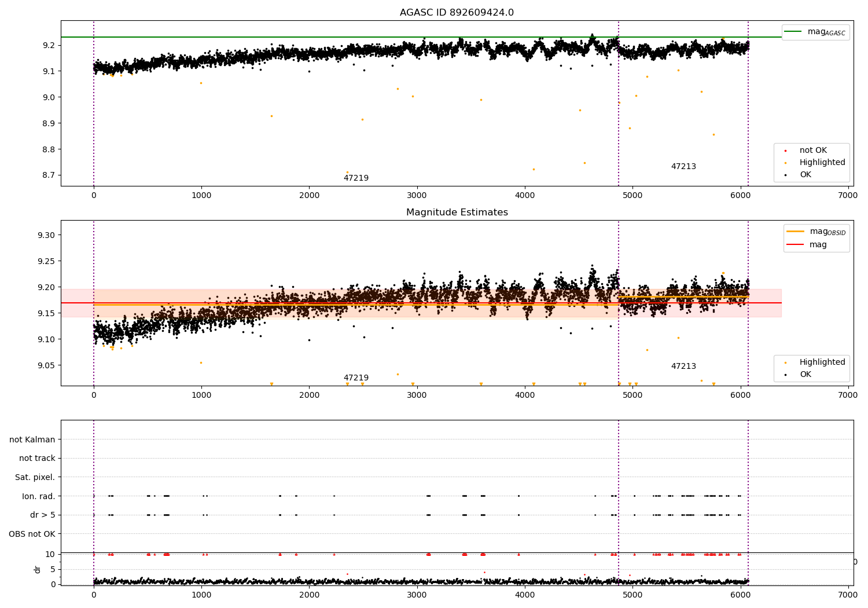Click the 9.2 y-axis tick of top plot
The height and width of the screenshot is (608, 868).
pyautogui.click(x=48, y=45)
